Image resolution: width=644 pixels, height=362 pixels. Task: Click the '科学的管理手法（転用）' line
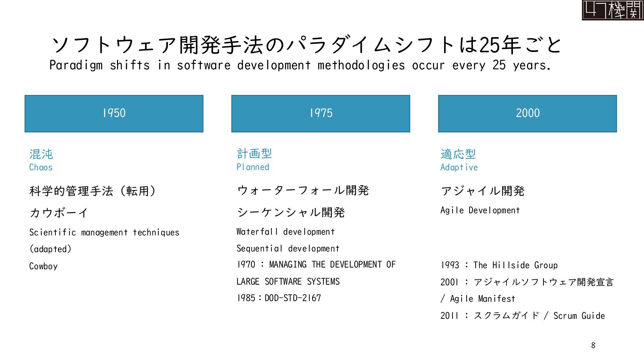pos(92,191)
